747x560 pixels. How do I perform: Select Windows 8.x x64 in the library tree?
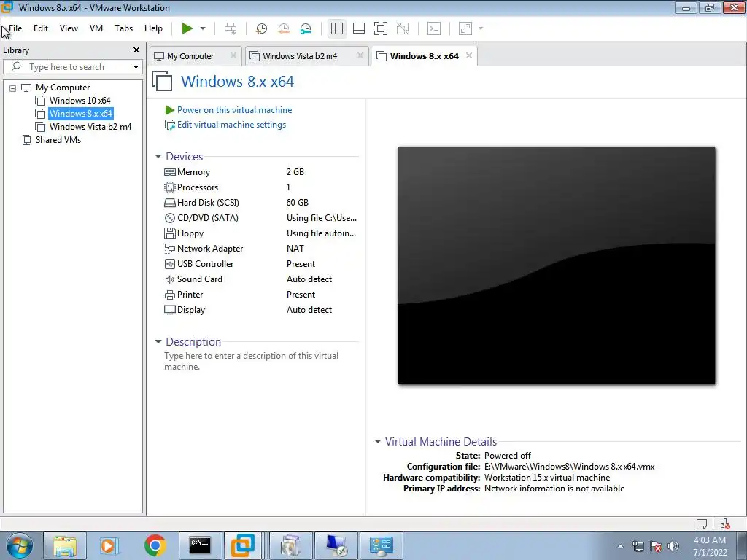[x=80, y=114]
